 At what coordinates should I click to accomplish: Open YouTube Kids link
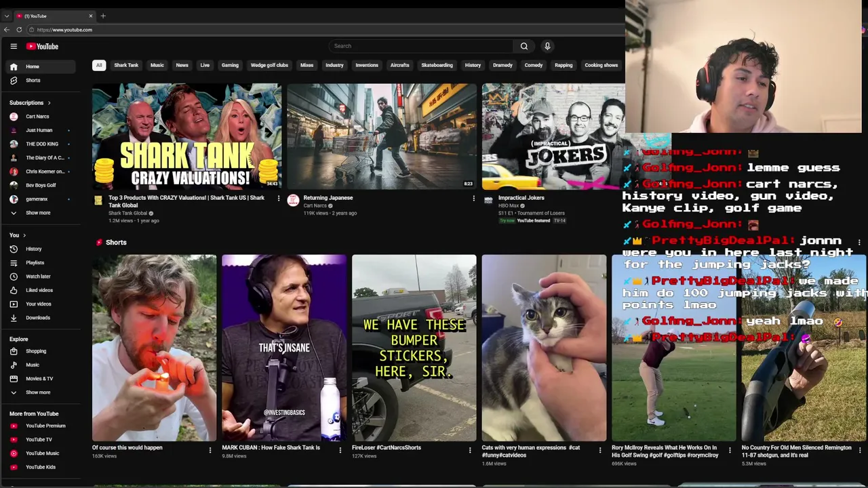(x=41, y=467)
